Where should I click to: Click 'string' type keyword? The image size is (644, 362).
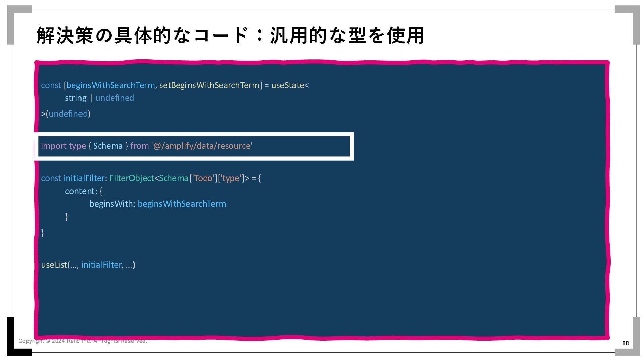point(75,98)
